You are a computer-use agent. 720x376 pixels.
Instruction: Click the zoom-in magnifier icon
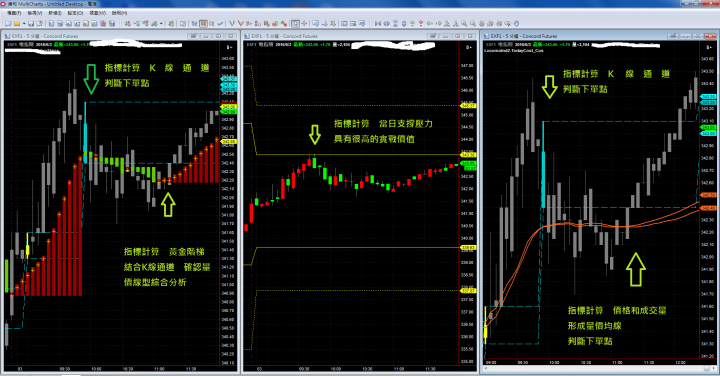coord(465,23)
